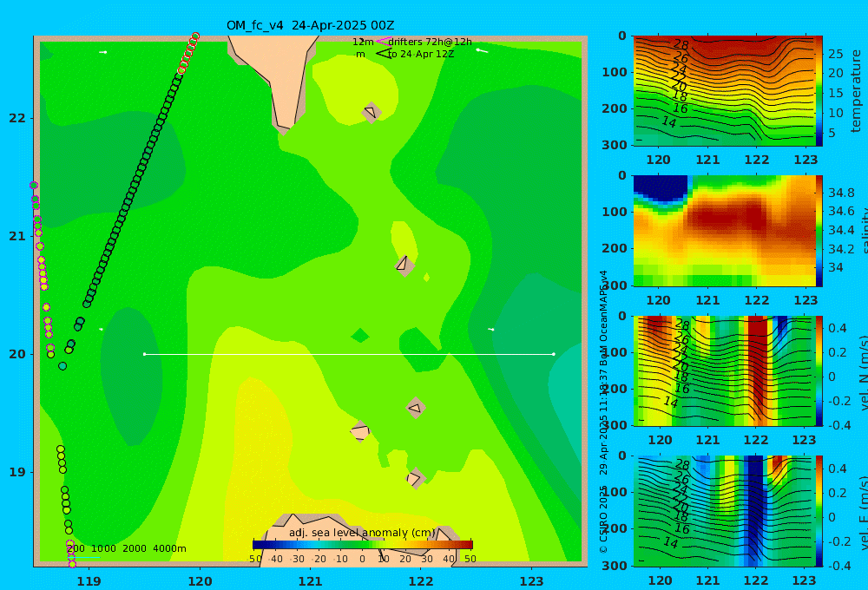The width and height of the screenshot is (868, 590).
Task: Click the 300 depth label of salinity plot
Action: (614, 285)
